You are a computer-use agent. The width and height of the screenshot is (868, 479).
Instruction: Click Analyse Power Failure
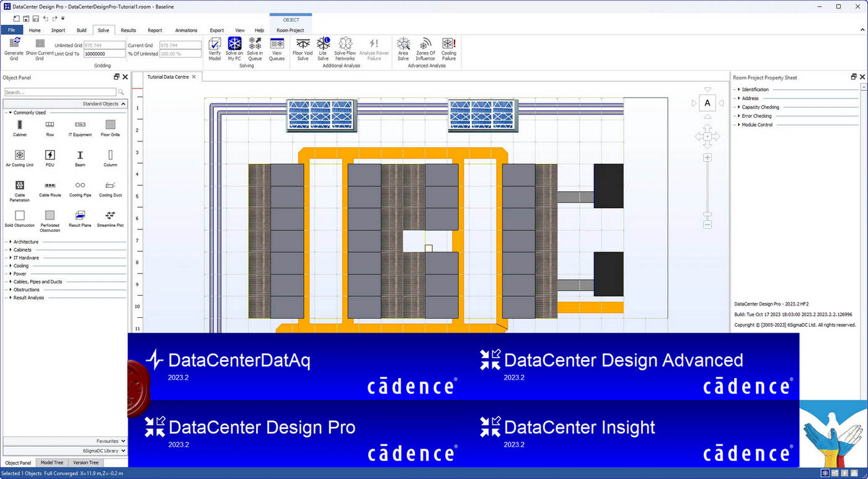point(374,48)
